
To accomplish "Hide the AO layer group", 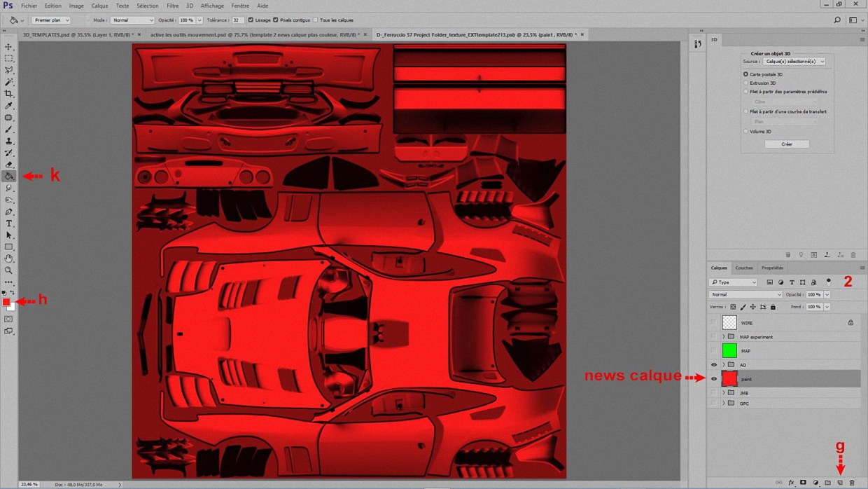I will point(714,365).
